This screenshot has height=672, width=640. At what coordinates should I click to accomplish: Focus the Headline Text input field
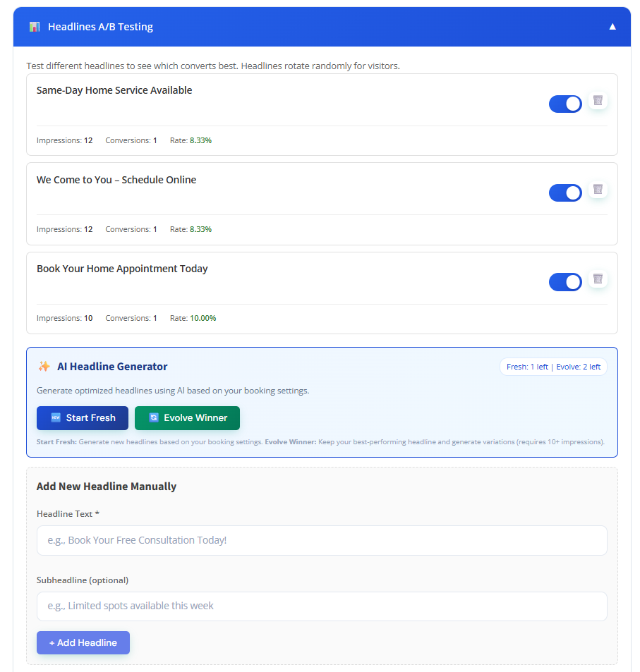pos(322,540)
